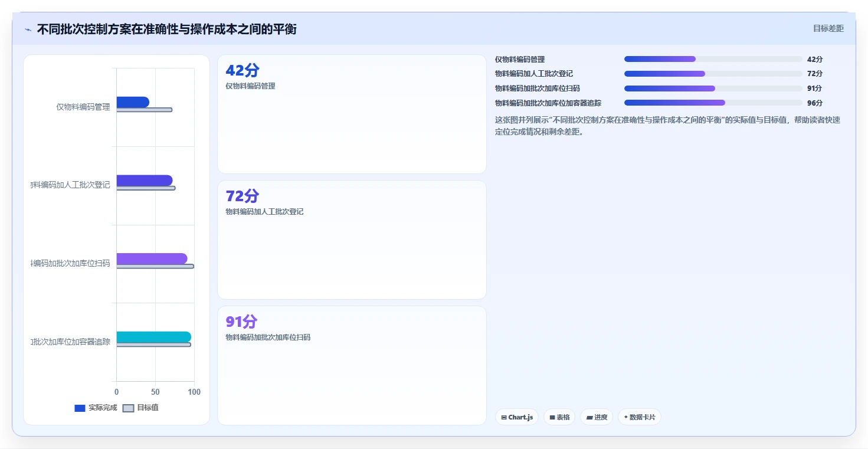This screenshot has width=868, height=449.
Task: Click the 42分 value in progress list
Action: pyautogui.click(x=815, y=59)
